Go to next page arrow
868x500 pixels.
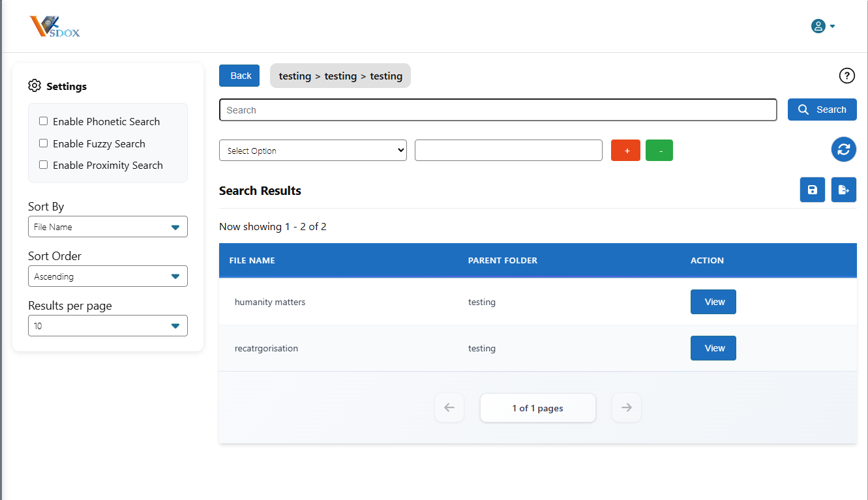[x=627, y=407]
